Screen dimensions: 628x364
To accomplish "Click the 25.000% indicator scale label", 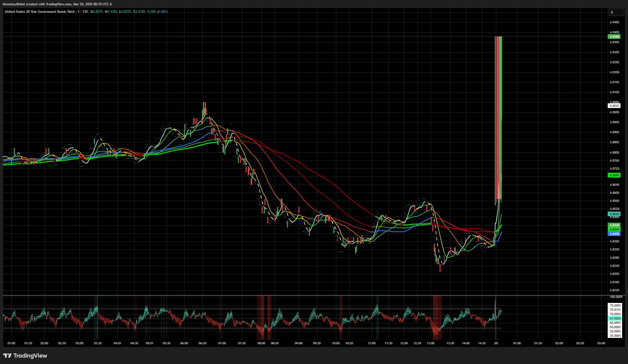I will [x=615, y=336].
